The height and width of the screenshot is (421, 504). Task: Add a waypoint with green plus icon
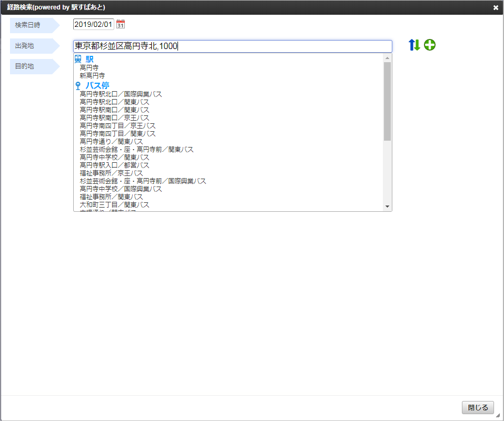[430, 45]
